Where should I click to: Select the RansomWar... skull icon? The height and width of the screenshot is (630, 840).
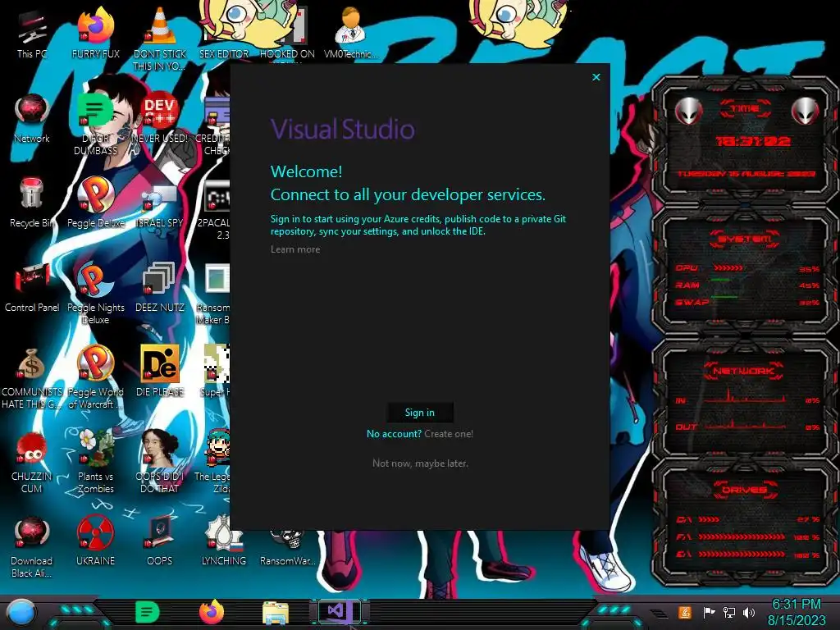coord(288,547)
